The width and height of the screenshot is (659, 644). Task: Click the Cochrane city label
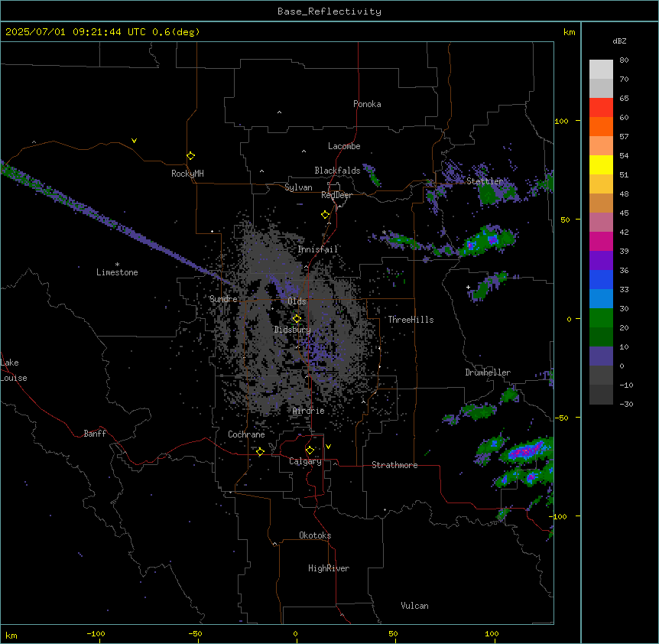[246, 434]
